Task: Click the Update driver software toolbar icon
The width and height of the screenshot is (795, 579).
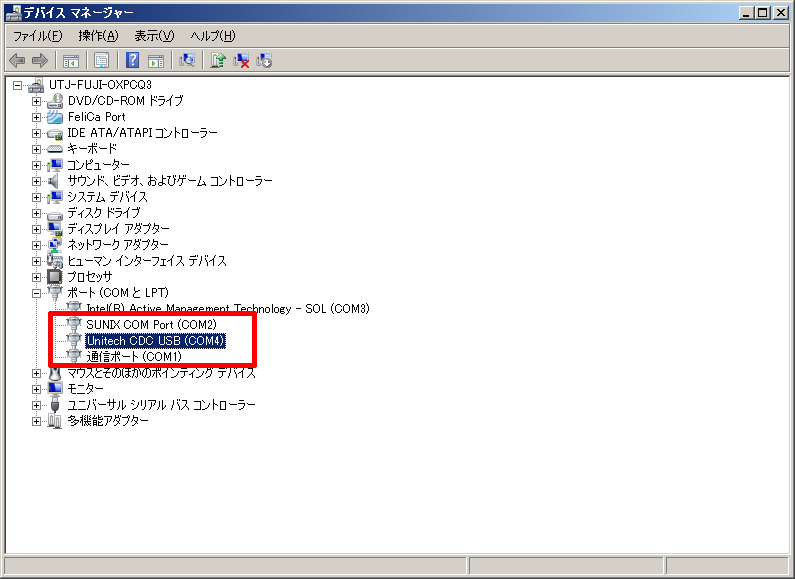Action: pyautogui.click(x=218, y=61)
